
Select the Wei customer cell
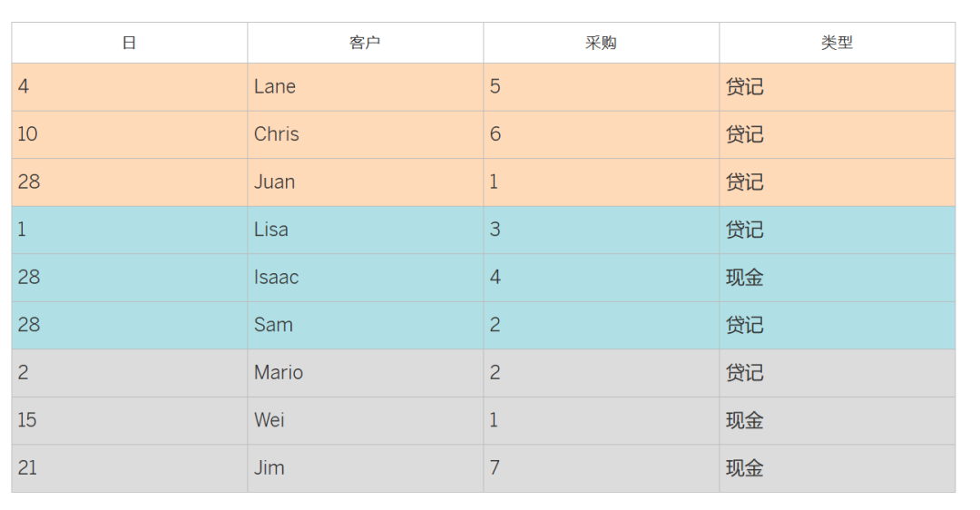pyautogui.click(x=269, y=420)
